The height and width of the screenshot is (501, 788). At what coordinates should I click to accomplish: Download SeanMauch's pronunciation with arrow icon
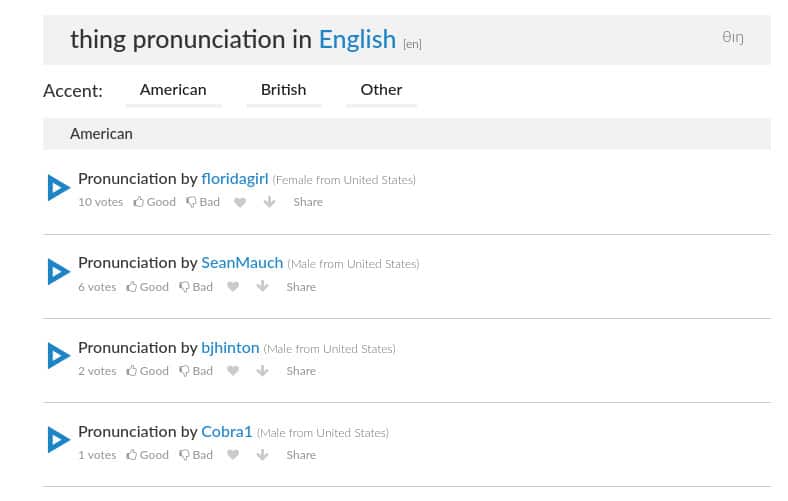click(x=262, y=286)
